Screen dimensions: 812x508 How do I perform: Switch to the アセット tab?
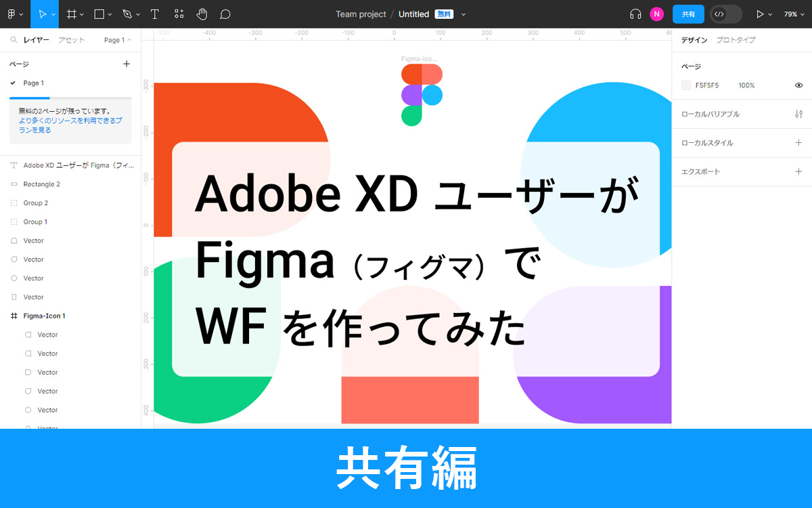coord(72,40)
